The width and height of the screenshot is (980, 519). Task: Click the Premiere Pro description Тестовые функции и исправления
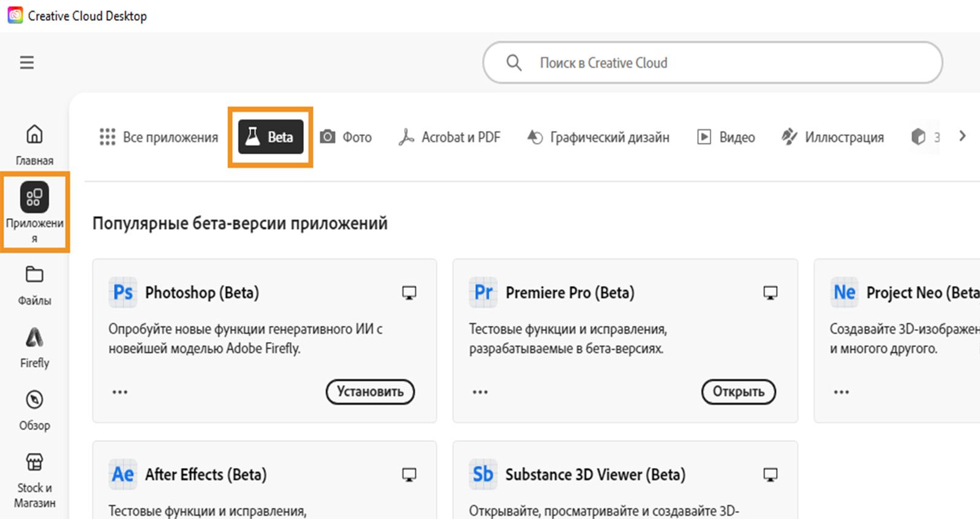[568, 339]
